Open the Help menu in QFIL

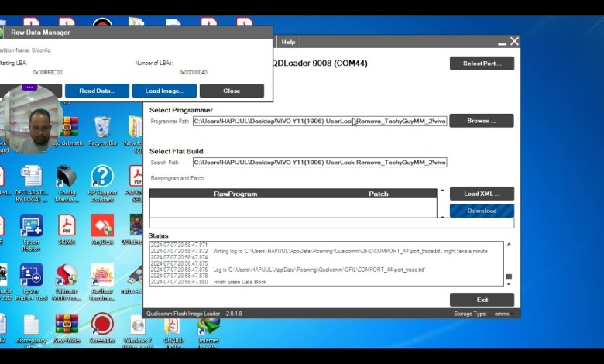[x=288, y=42]
